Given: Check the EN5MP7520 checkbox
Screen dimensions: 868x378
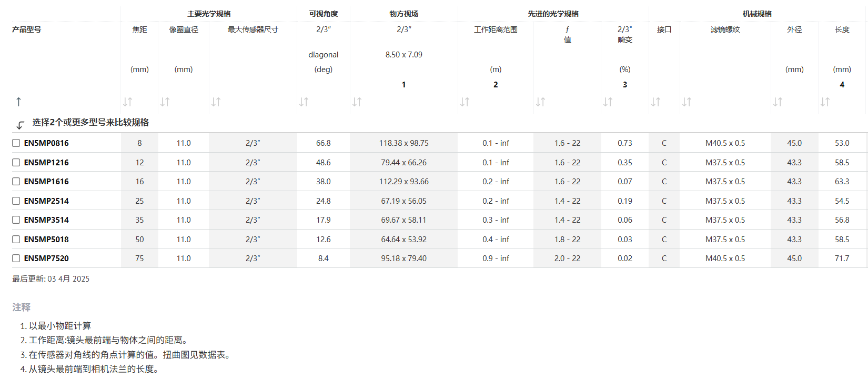Looking at the screenshot, I should coord(16,258).
